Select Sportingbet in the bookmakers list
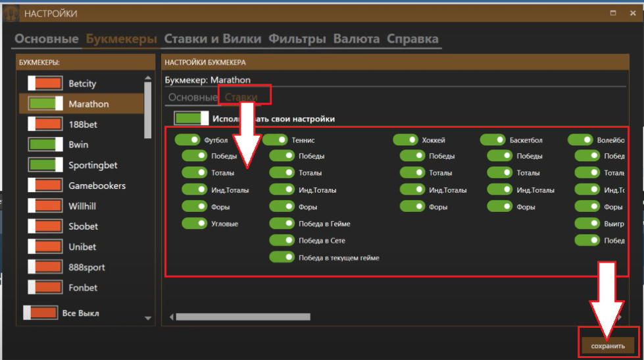Screen dimensions: 644x360 (x=93, y=165)
